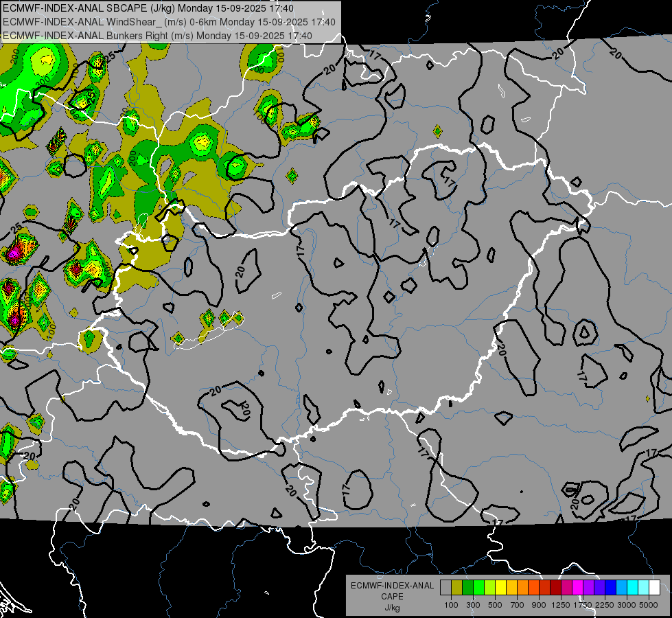Select the dark red legend swatch
Image resolution: width=672 pixels, height=618 pixels.
click(x=555, y=588)
